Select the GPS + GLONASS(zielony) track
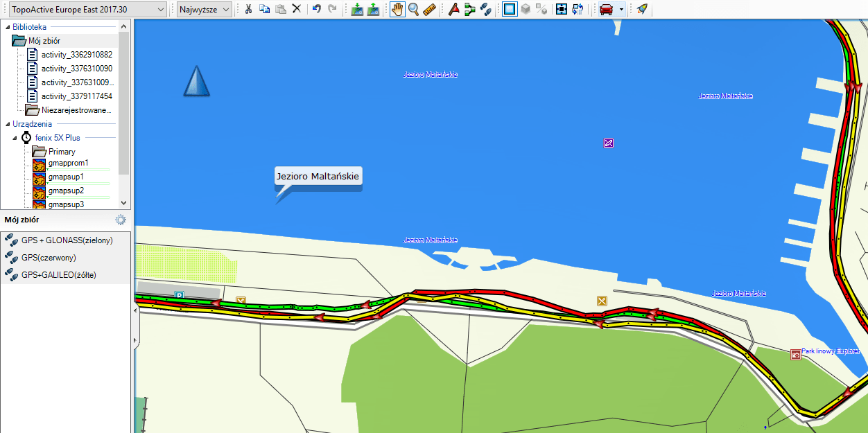The image size is (868, 433). [x=65, y=240]
